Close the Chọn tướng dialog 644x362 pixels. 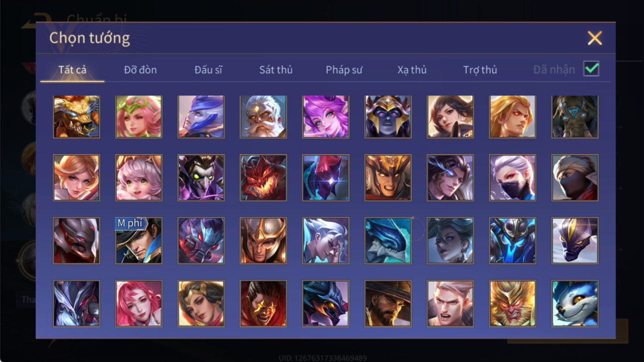(594, 38)
